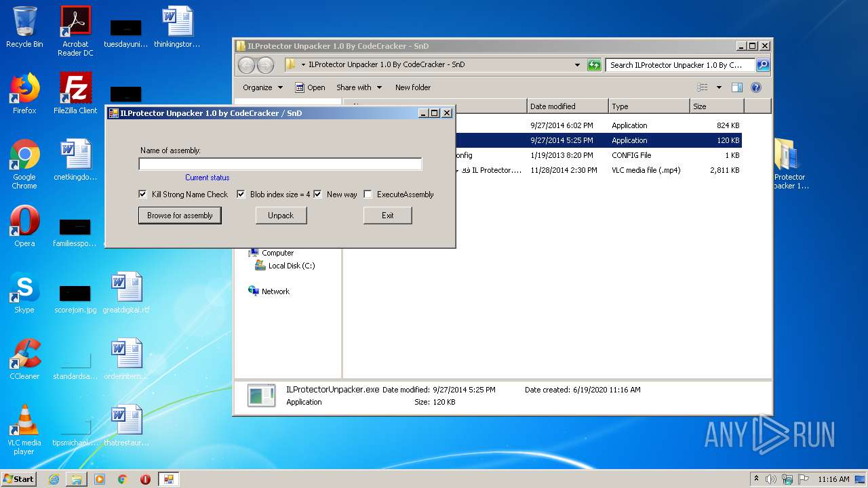
Task: Sort files by Size column header
Action: [717, 106]
